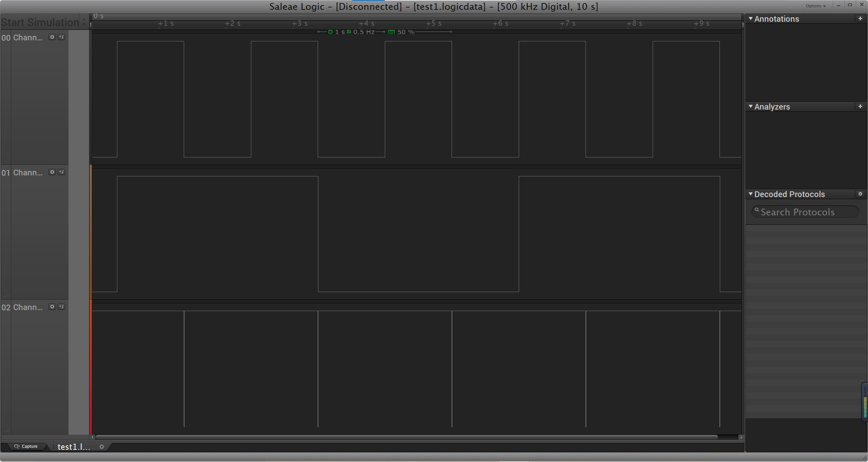
Task: Click the Channel 01 row resize grip
Action: click(6, 295)
